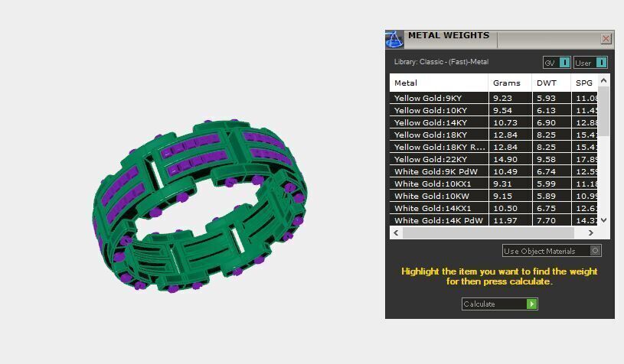624x364 pixels.
Task: Click the green Calculate play arrow
Action: (531, 304)
